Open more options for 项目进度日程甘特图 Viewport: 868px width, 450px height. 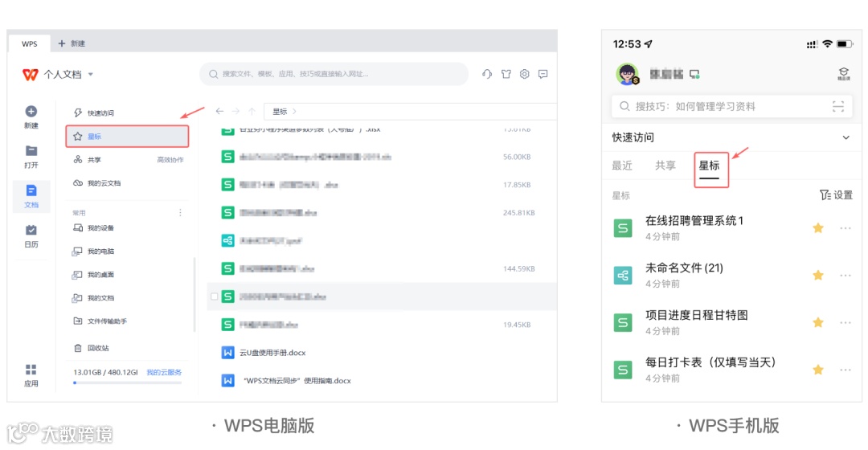845,322
